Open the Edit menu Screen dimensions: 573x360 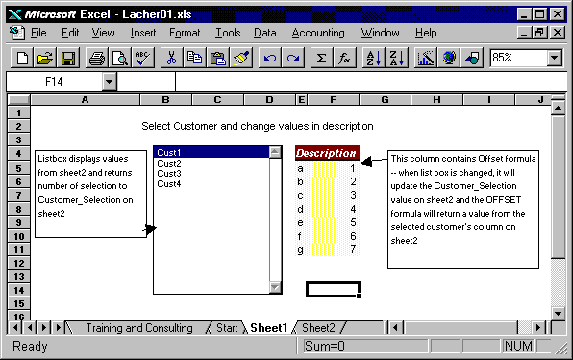point(70,33)
